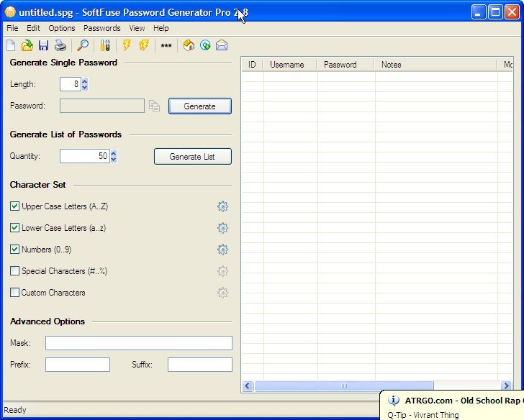Increase the Quantity spinner value
Image resolution: width=524 pixels, height=420 pixels.
tap(114, 152)
